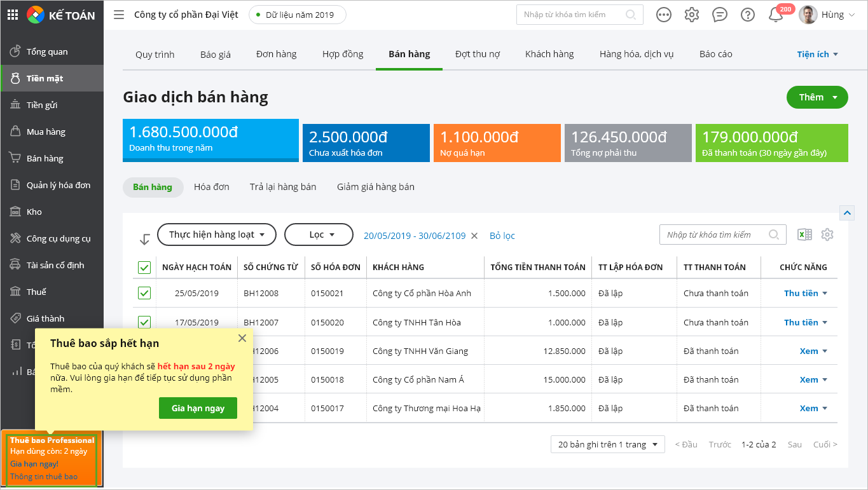Open the notifications bell
This screenshot has height=490, width=868.
[x=776, y=15]
